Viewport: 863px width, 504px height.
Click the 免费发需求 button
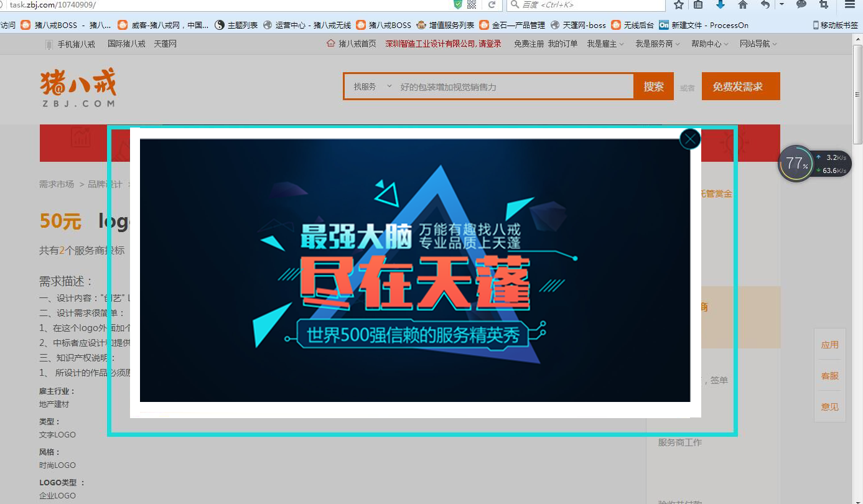(740, 86)
